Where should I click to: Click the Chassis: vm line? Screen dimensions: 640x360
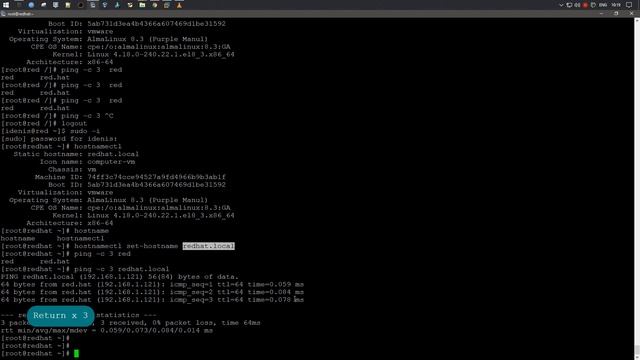tap(72, 169)
